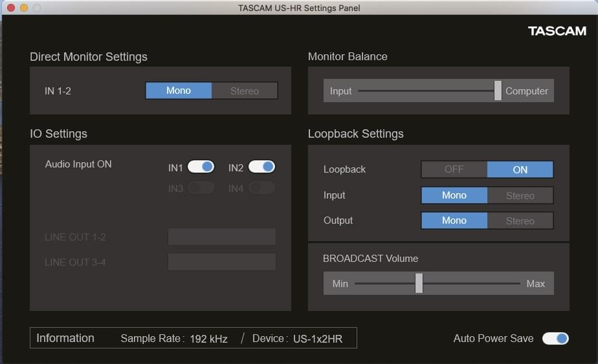Open the LINE OUT 3-4 dropdown
This screenshot has height=364, width=598.
[x=222, y=262]
